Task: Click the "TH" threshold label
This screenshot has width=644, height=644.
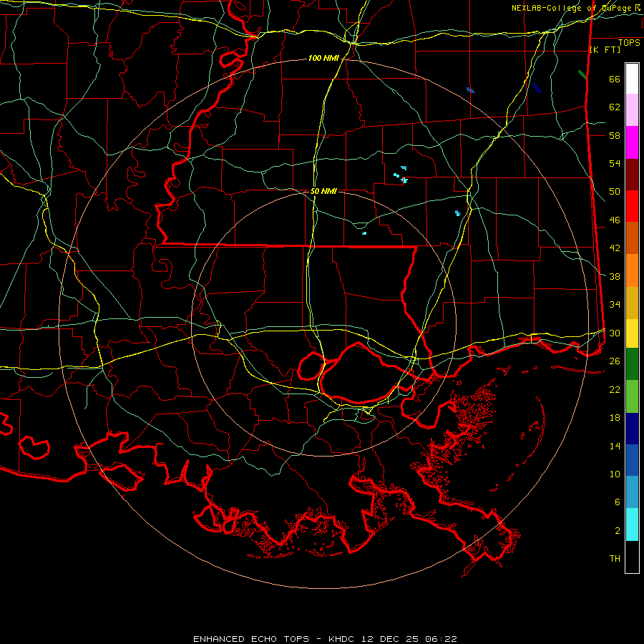Action: [x=615, y=559]
